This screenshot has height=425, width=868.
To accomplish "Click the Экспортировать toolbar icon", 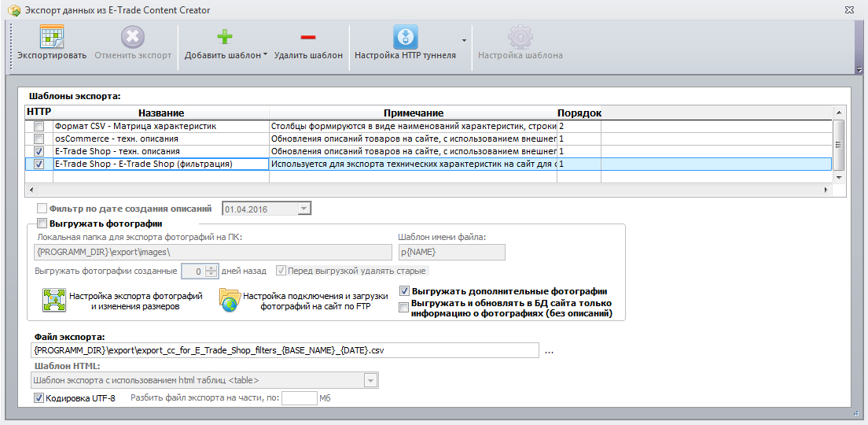I will pyautogui.click(x=51, y=36).
